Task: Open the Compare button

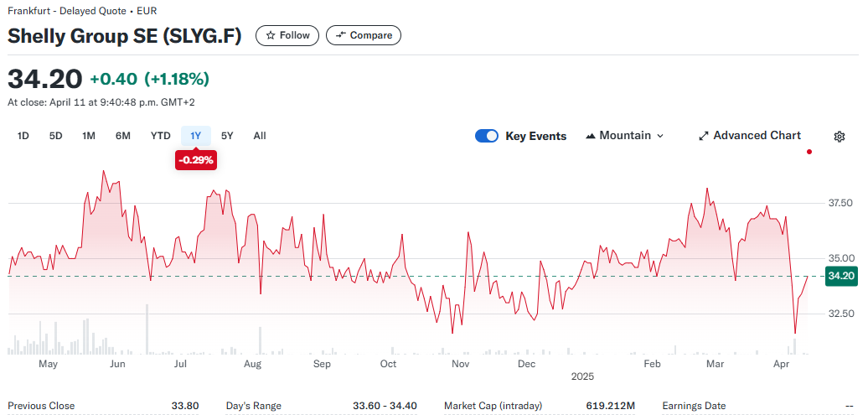Action: point(364,35)
